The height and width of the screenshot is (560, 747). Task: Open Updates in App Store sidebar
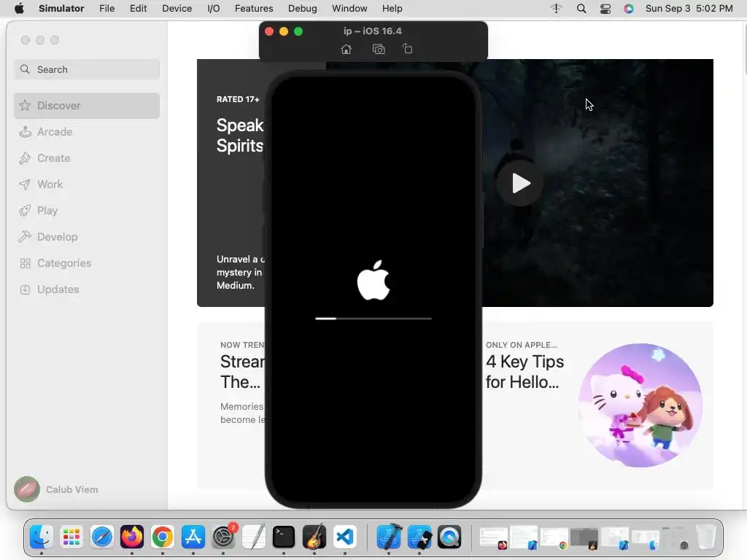pyautogui.click(x=87, y=289)
